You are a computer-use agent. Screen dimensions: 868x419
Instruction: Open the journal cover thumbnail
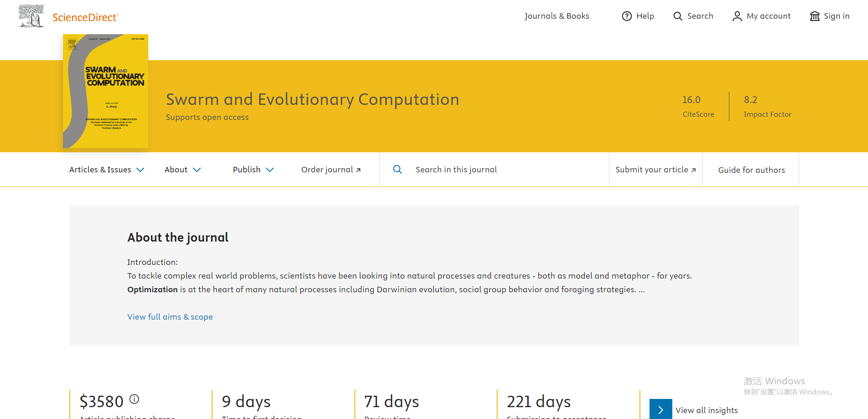(x=105, y=91)
